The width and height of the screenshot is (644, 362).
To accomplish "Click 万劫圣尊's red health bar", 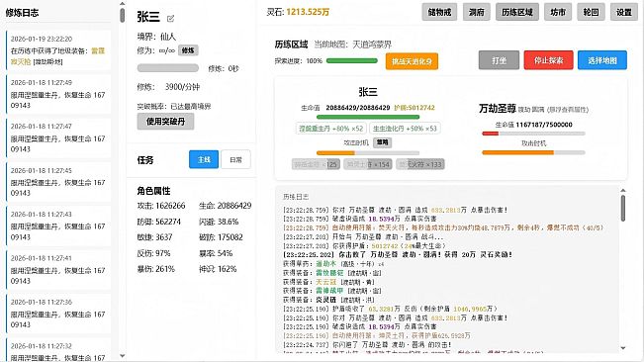I will pos(533,134).
